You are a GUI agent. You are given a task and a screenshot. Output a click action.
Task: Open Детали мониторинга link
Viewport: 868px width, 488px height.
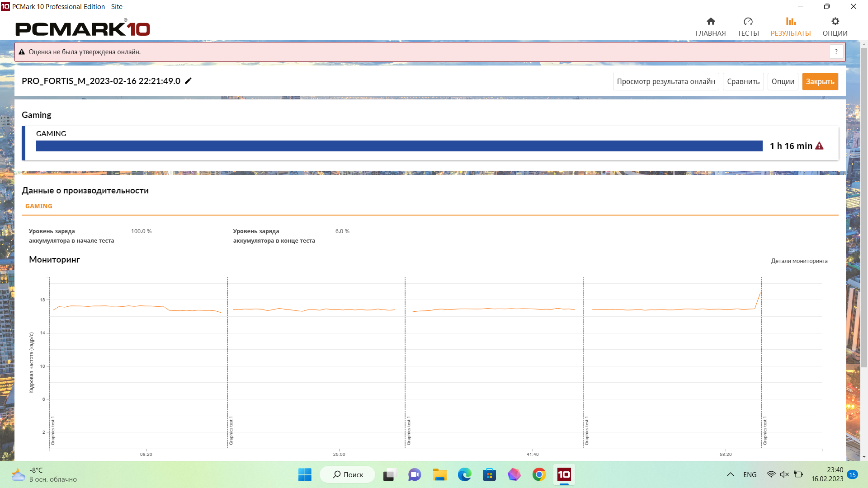pyautogui.click(x=799, y=261)
